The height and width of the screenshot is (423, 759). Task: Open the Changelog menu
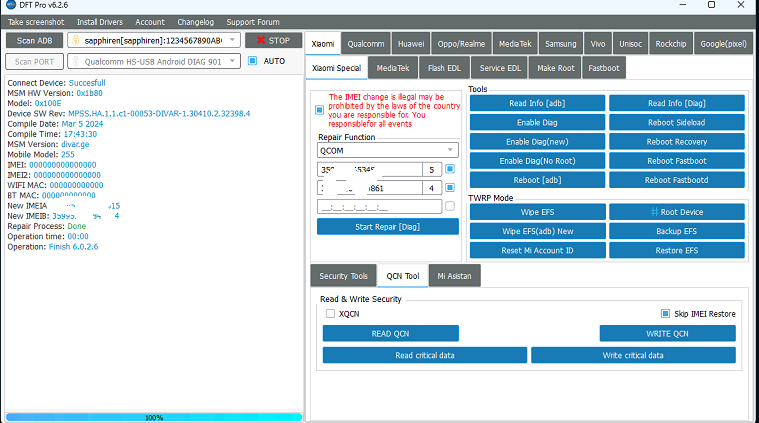tap(196, 22)
